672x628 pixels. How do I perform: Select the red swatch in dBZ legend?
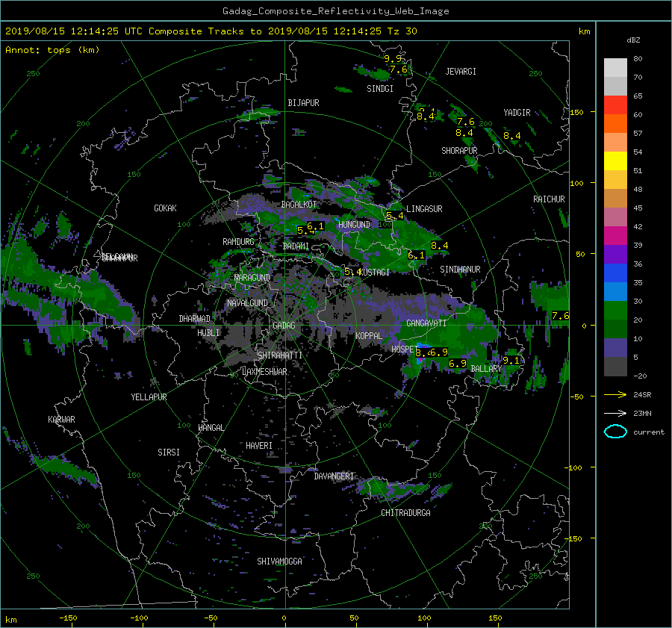pyautogui.click(x=615, y=105)
